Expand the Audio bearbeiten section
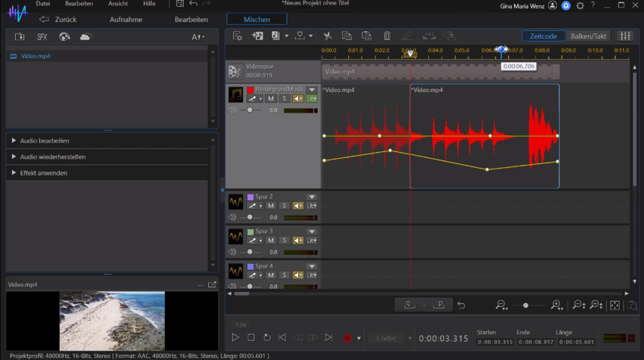 (x=44, y=140)
